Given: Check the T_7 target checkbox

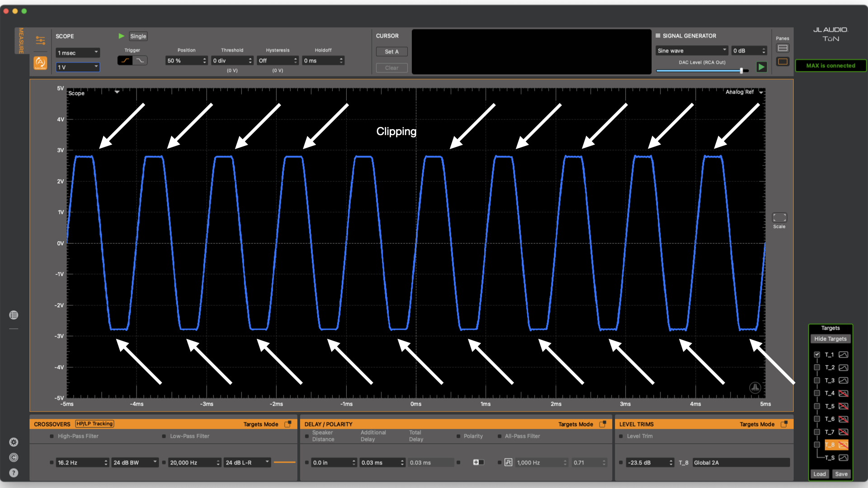Looking at the screenshot, I should click(x=817, y=432).
